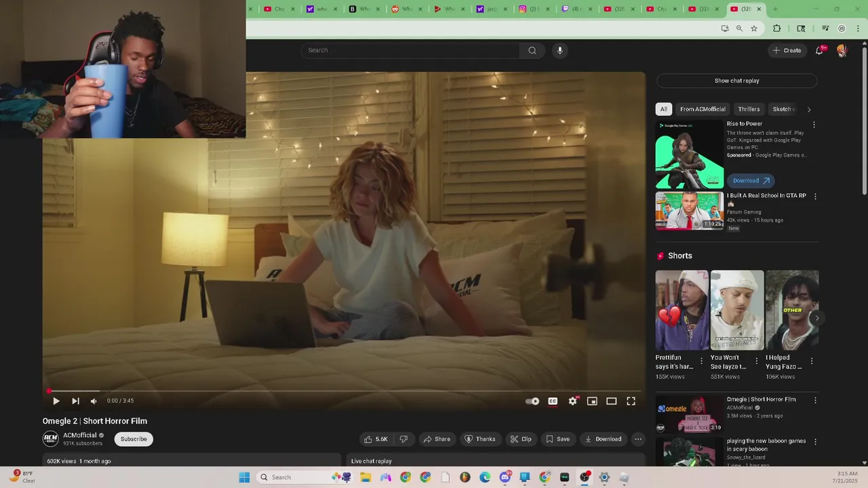Open File Explorer from the taskbar
Screen dimensions: 868x488
[x=366, y=477]
